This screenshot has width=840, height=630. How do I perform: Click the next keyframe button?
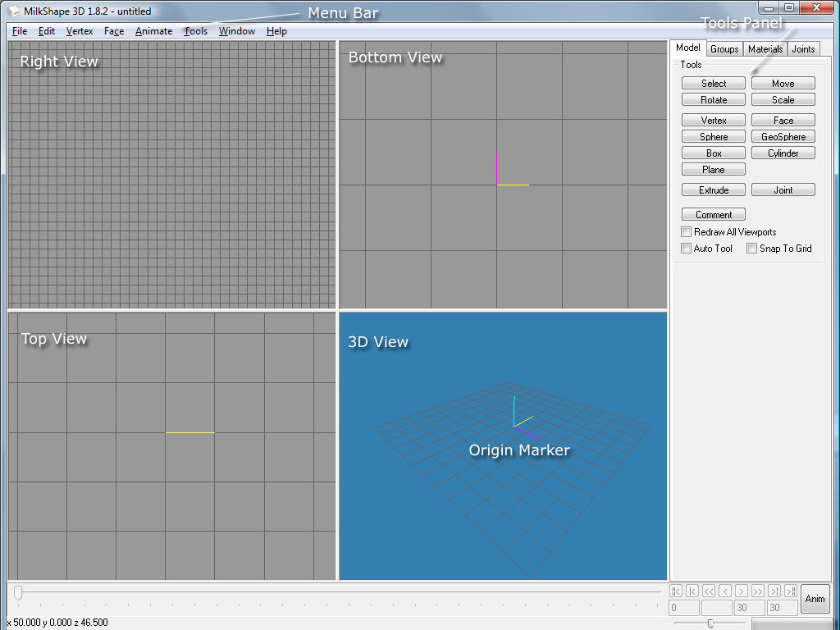tap(774, 591)
